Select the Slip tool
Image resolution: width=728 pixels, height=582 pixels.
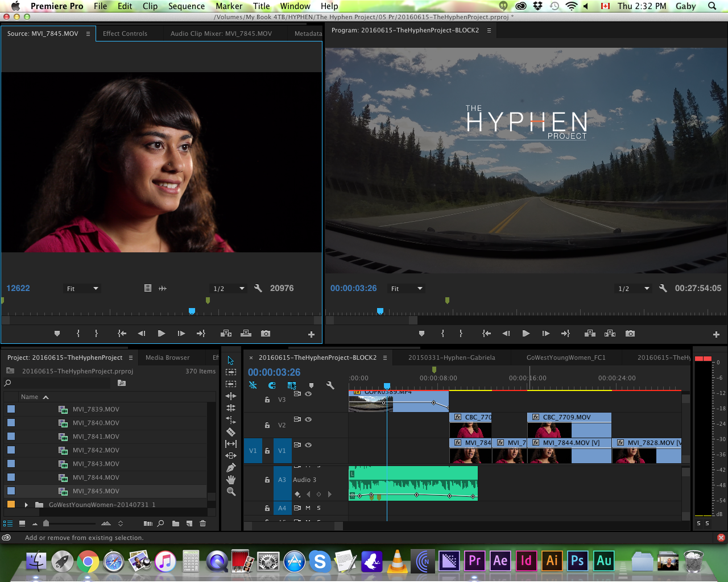tap(230, 444)
